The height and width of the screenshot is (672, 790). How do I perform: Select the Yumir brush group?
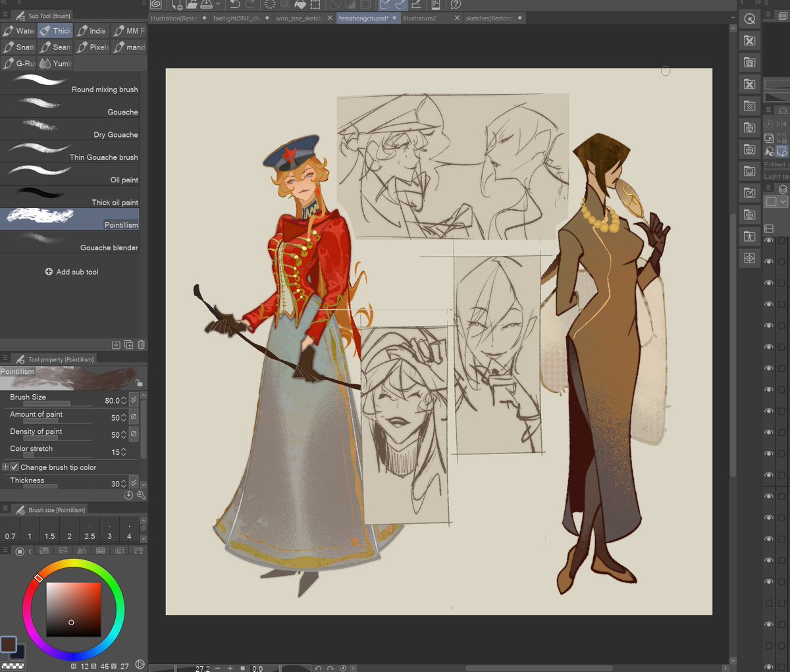pyautogui.click(x=55, y=63)
